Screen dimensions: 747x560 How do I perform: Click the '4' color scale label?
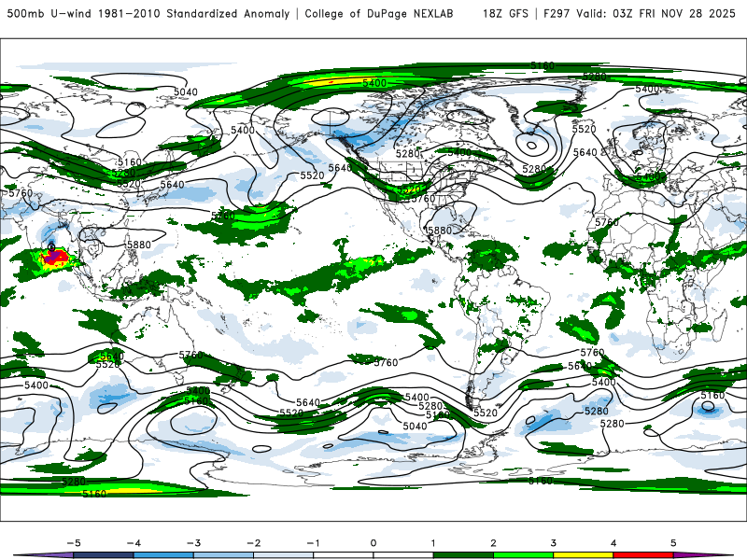pos(613,543)
